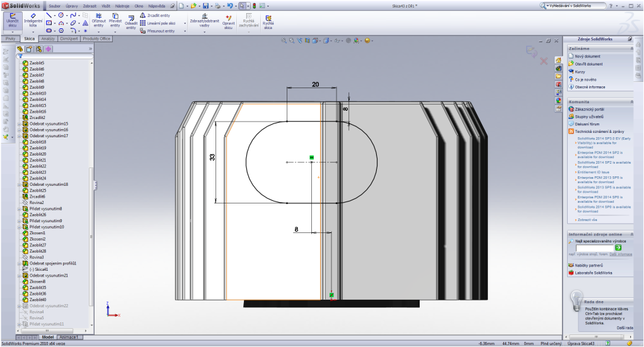This screenshot has width=644, height=347.
Task: Open the PropertyManager tab icon
Action: tap(29, 49)
